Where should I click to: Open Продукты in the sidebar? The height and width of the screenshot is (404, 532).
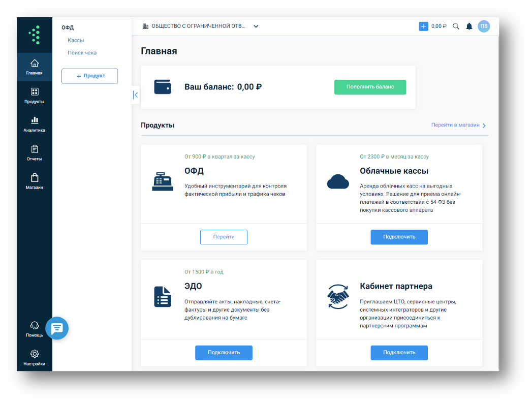coord(34,96)
